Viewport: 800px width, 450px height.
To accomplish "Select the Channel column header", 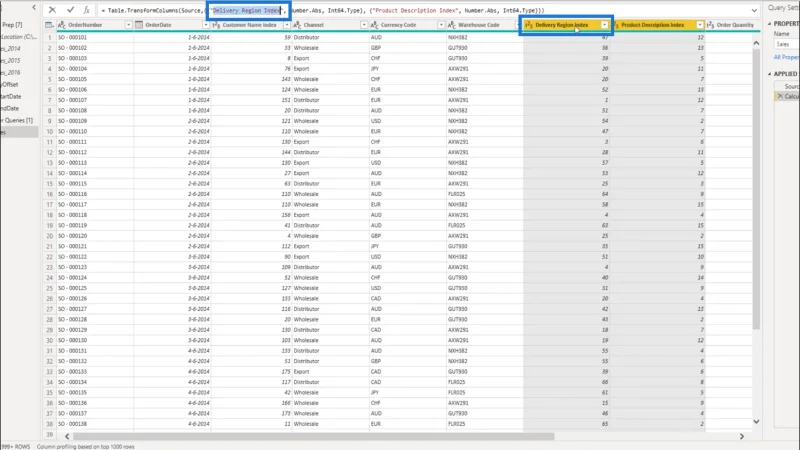I will pos(313,24).
